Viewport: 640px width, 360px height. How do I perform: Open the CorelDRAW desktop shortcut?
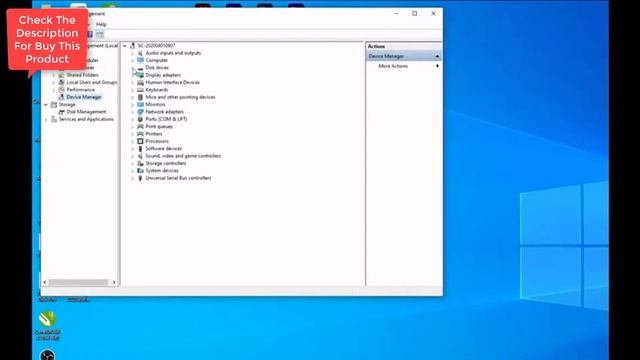point(47,325)
